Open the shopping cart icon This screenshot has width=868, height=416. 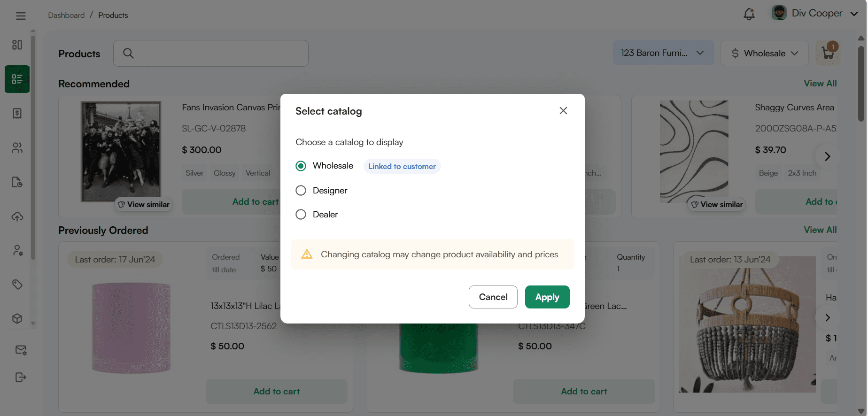pyautogui.click(x=828, y=53)
